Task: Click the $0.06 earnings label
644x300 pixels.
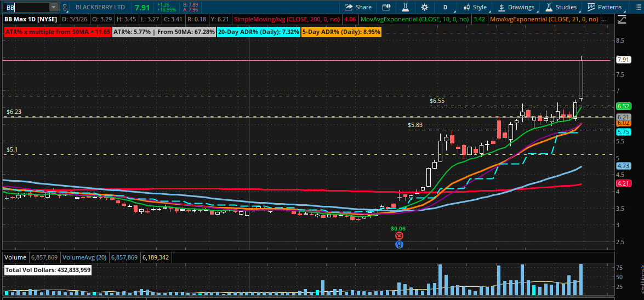Action: 398,228
